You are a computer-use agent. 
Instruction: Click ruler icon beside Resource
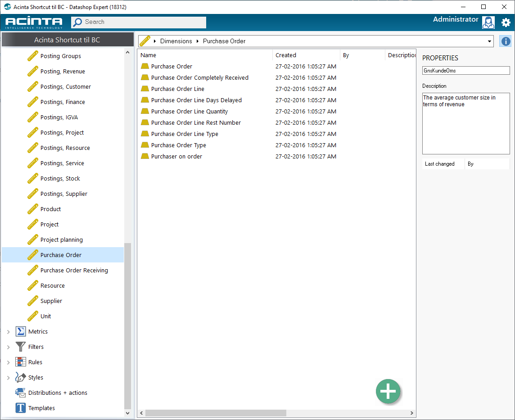[32, 286]
